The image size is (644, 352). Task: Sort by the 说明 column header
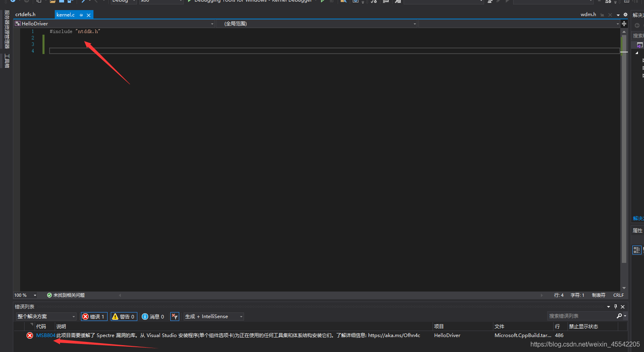click(x=61, y=327)
